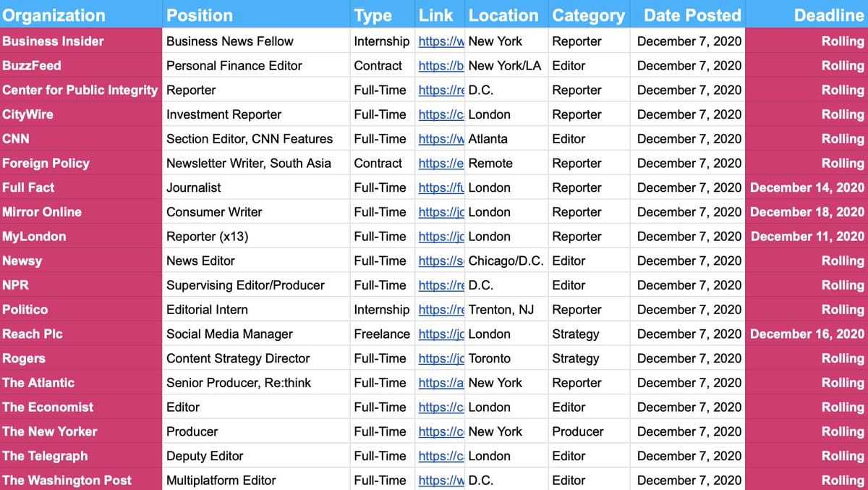Click the Position column header

coord(200,15)
